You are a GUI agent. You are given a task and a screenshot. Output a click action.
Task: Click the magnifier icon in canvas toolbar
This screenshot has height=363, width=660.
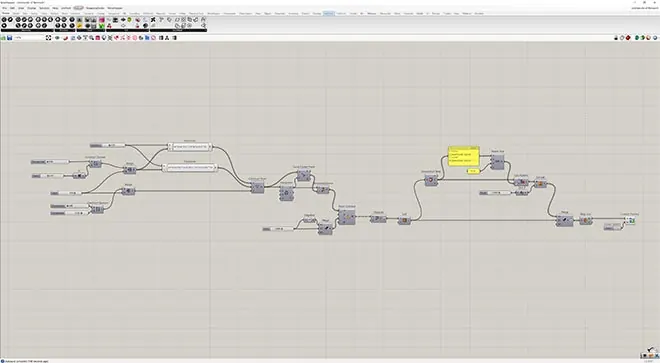coord(91,38)
